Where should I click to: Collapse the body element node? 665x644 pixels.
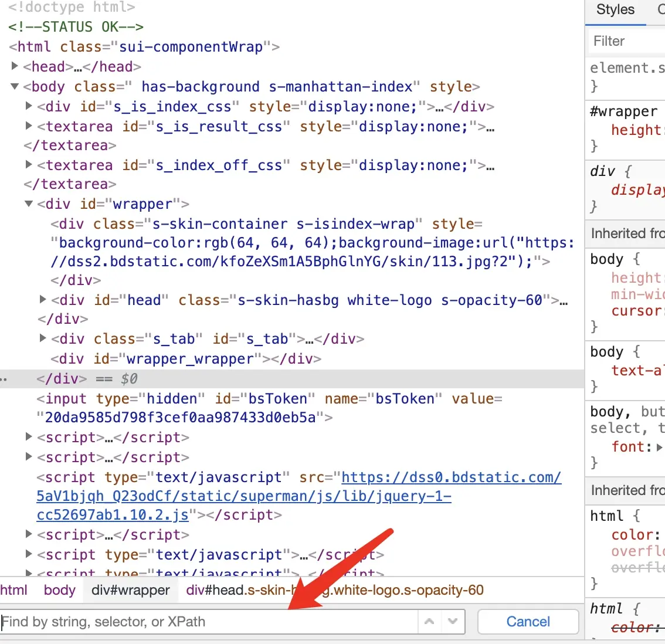pos(15,86)
